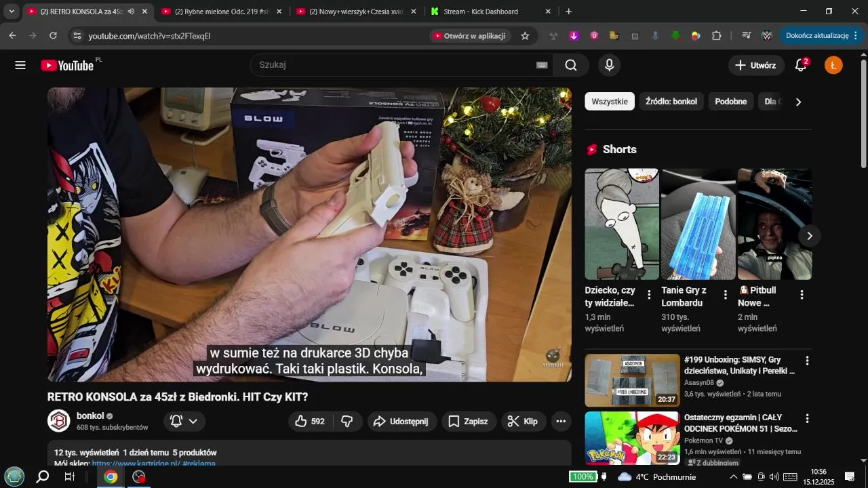
Task: Click the Otwórz w aplikacji button
Action: tap(470, 36)
